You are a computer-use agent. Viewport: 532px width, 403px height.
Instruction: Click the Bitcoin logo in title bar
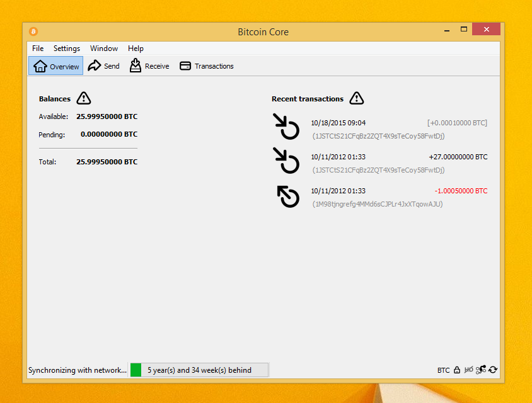tap(33, 31)
